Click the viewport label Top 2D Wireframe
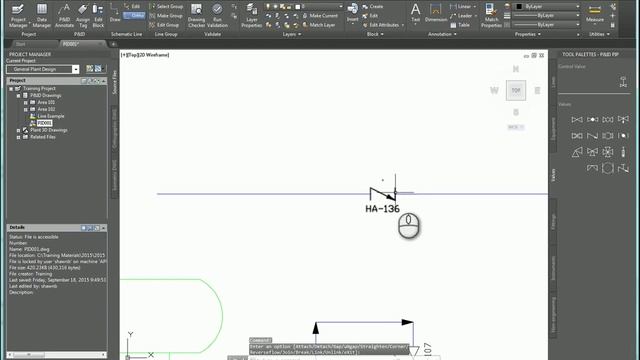 (x=145, y=55)
